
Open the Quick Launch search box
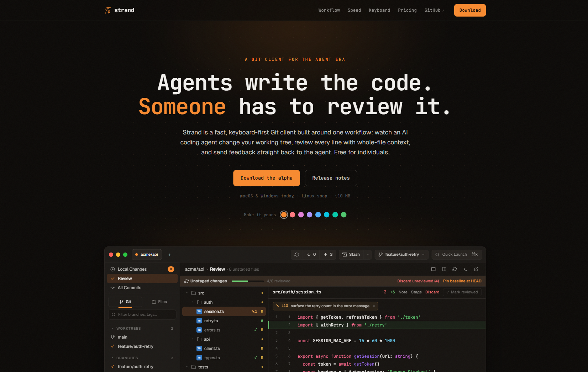point(457,255)
